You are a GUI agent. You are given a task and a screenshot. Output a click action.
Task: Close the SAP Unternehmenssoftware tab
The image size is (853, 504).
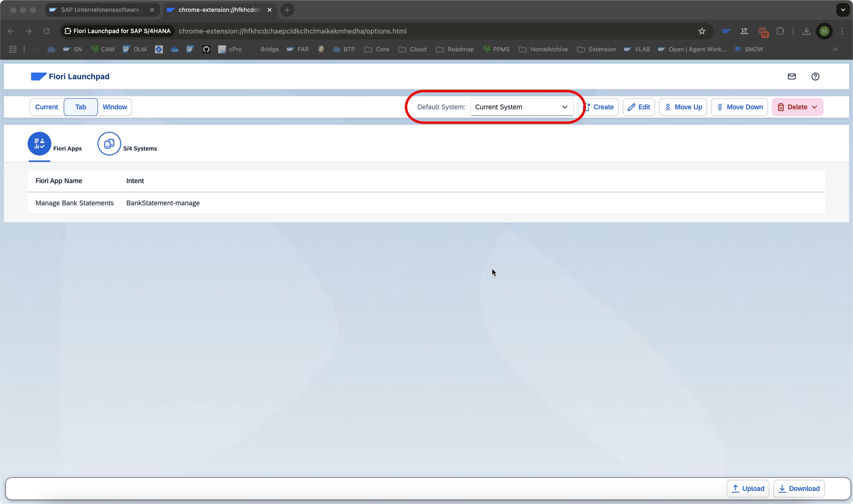tap(152, 10)
